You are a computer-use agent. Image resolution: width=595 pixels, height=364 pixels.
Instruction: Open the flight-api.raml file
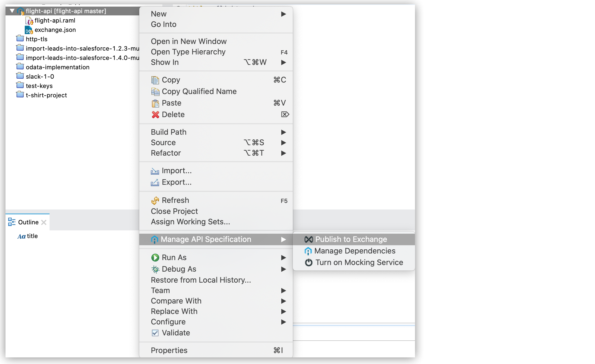[x=55, y=21]
